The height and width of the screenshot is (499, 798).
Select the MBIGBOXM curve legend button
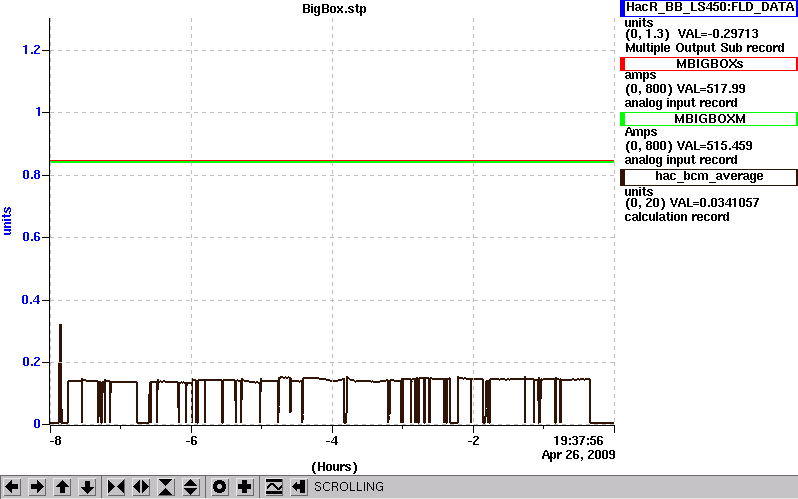coord(709,119)
